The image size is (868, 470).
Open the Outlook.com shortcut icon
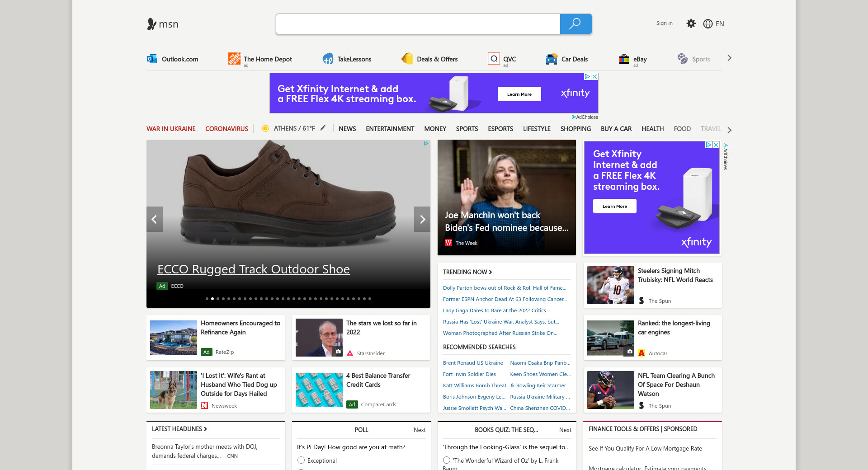click(152, 59)
